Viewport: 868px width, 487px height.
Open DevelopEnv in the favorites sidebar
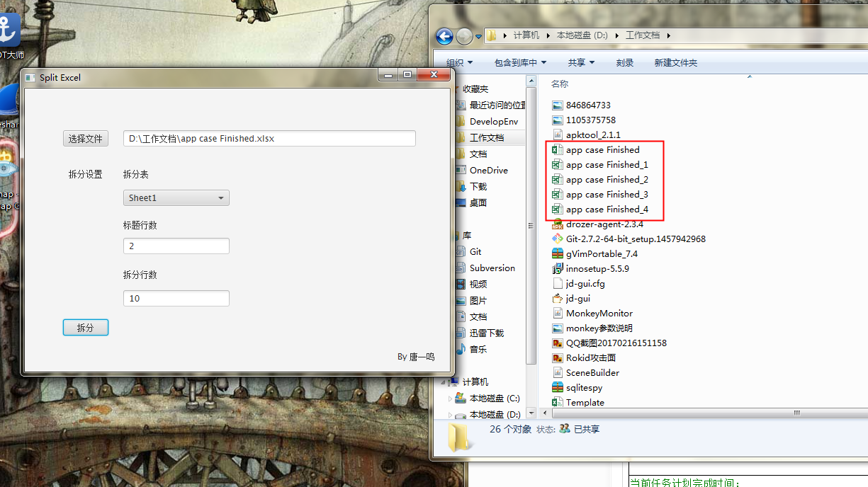click(x=486, y=122)
